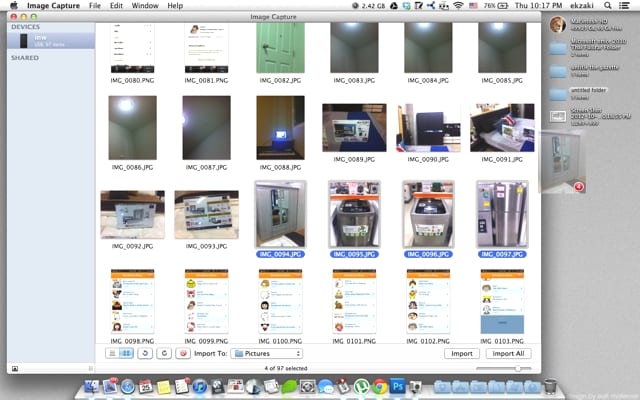Select thumbnail IMG_0085.JPG
Viewport: 640px width, 400px height.
pos(502,48)
